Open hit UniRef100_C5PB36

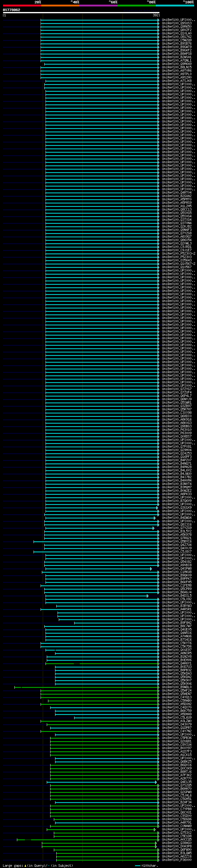(x=177, y=738)
